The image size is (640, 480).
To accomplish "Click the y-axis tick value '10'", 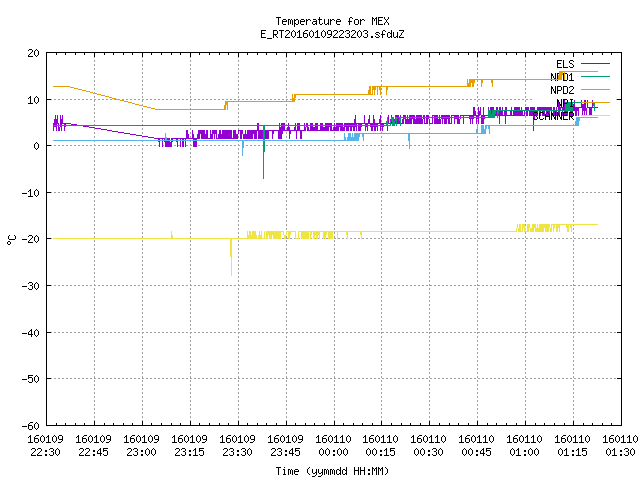I will point(33,100).
